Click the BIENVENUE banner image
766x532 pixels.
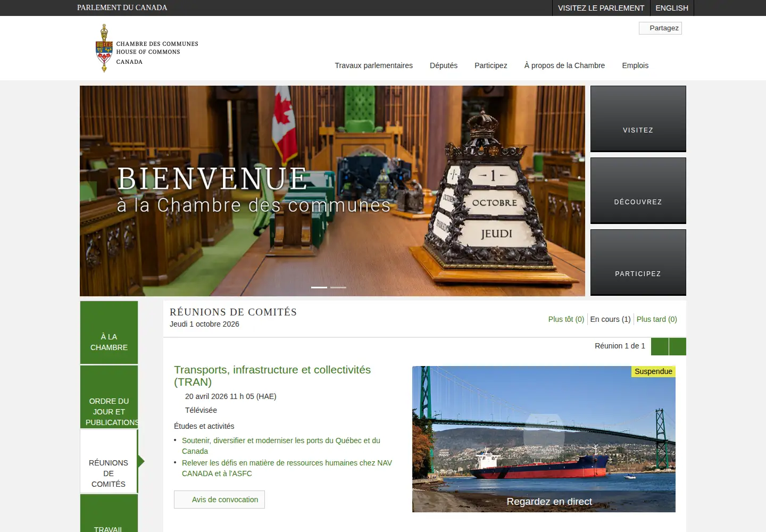[x=332, y=191]
